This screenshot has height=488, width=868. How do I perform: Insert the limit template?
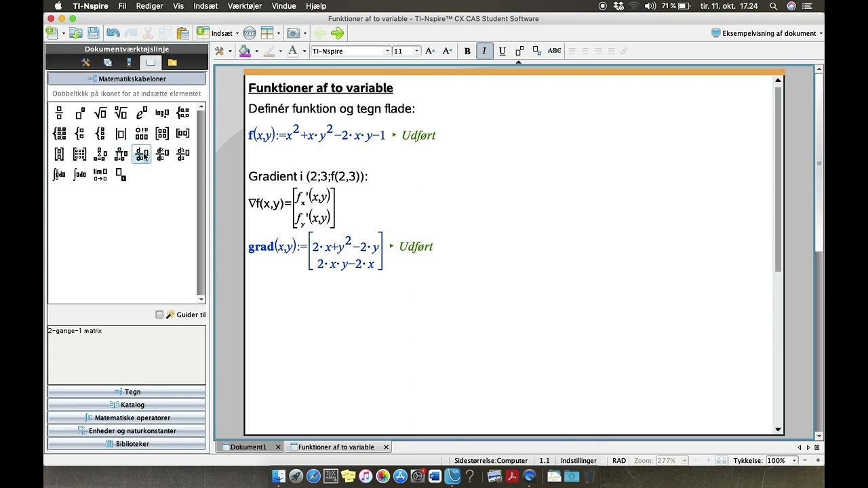coord(100,175)
